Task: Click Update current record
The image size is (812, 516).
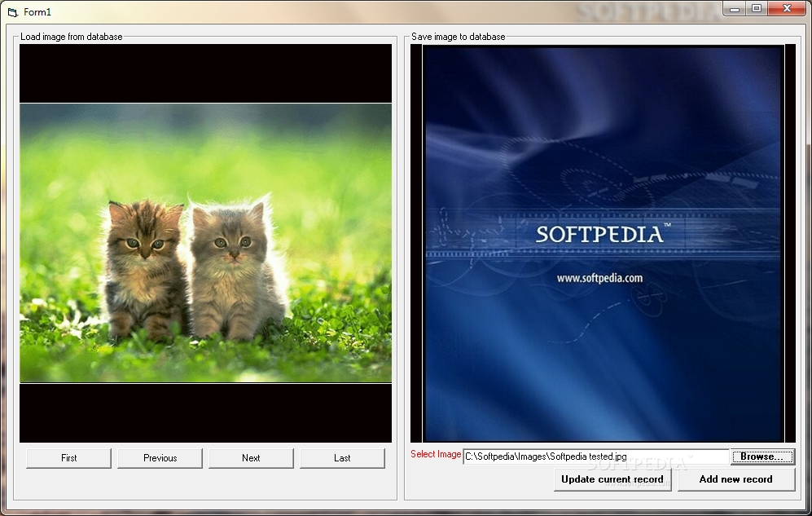Action: [x=612, y=479]
